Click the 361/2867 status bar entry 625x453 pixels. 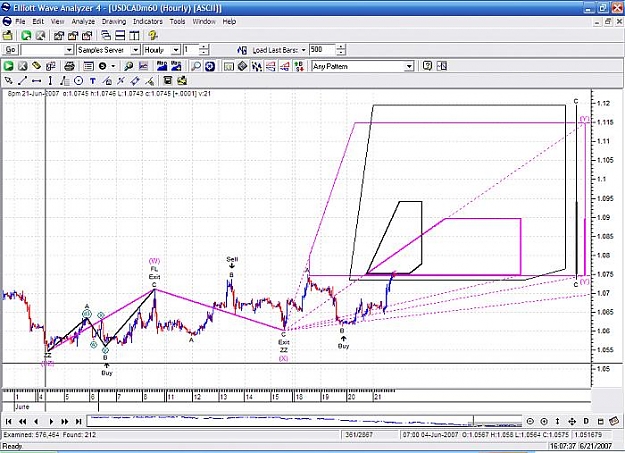359,435
